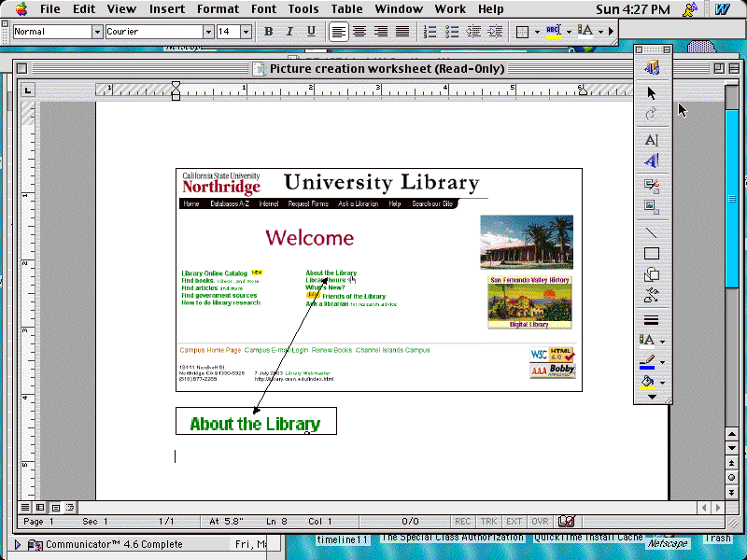This screenshot has height=560, width=747.
Task: Insert Clip Art from Drawing palette
Action: click(651, 185)
